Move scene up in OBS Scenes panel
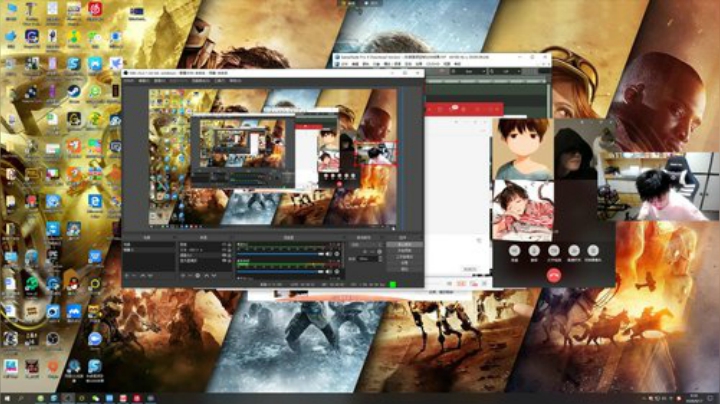The width and height of the screenshot is (720, 404). pos(142,275)
